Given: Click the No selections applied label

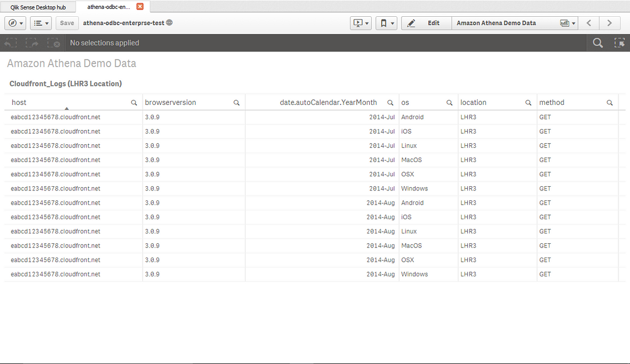Looking at the screenshot, I should [104, 43].
